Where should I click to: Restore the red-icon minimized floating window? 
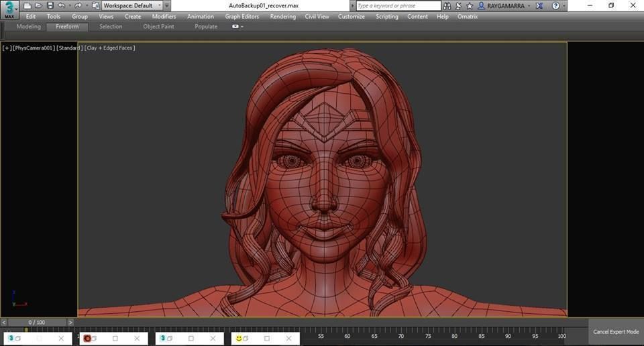click(94, 338)
